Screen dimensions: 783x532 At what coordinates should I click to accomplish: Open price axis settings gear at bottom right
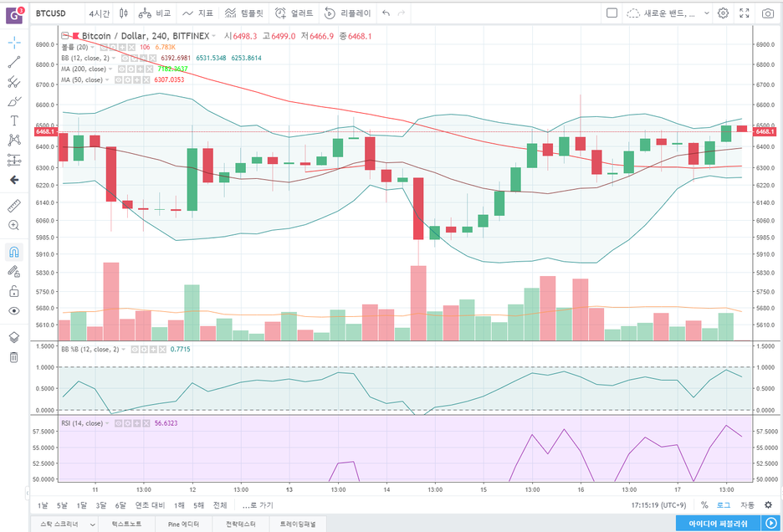pyautogui.click(x=768, y=505)
